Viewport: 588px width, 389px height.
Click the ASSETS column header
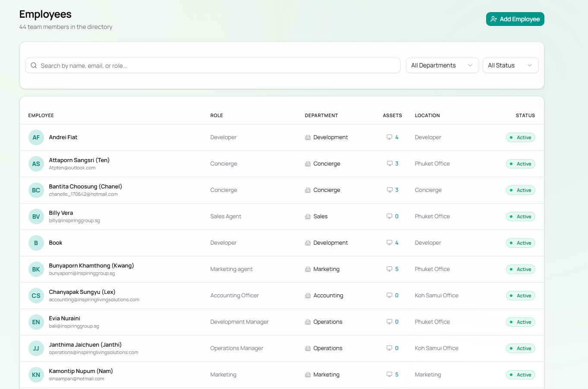(392, 115)
